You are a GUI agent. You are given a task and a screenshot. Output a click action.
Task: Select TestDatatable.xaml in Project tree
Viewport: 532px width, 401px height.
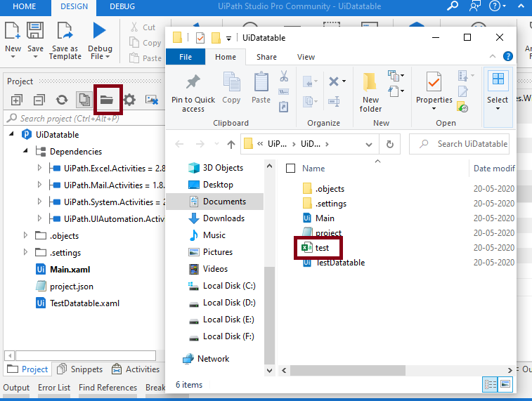(84, 303)
